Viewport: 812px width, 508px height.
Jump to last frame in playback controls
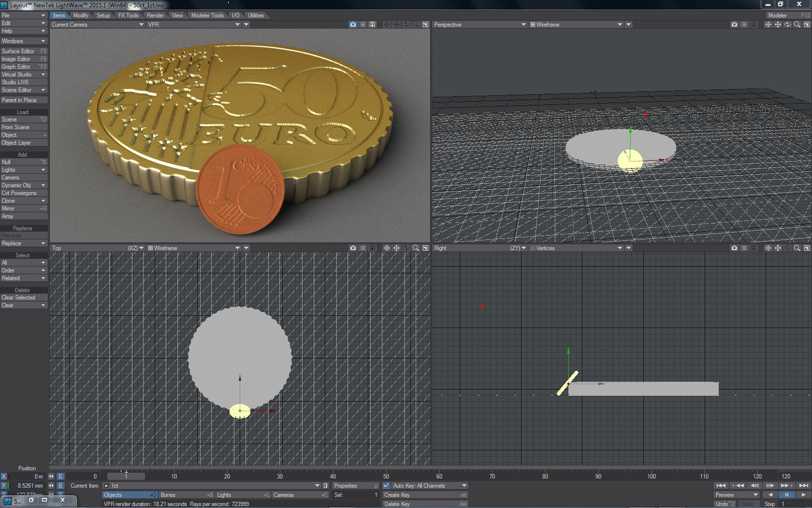(803, 485)
